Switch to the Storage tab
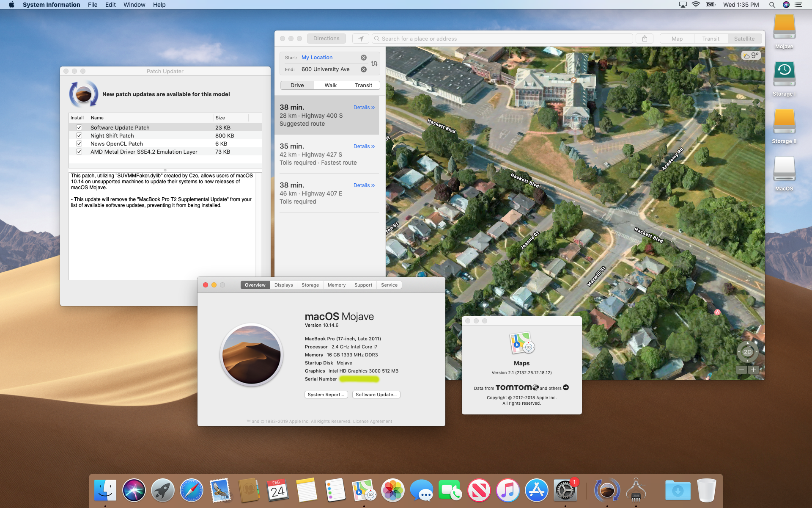This screenshot has width=812, height=508. [x=310, y=285]
